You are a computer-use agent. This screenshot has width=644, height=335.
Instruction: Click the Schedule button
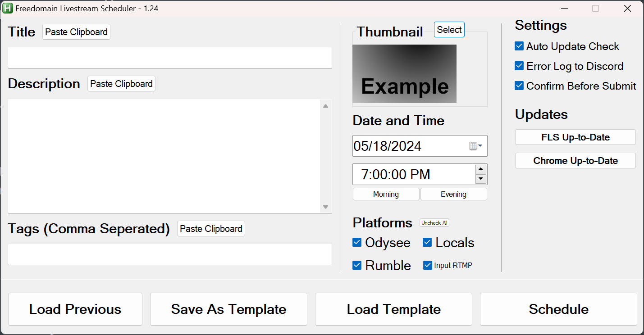click(x=558, y=309)
